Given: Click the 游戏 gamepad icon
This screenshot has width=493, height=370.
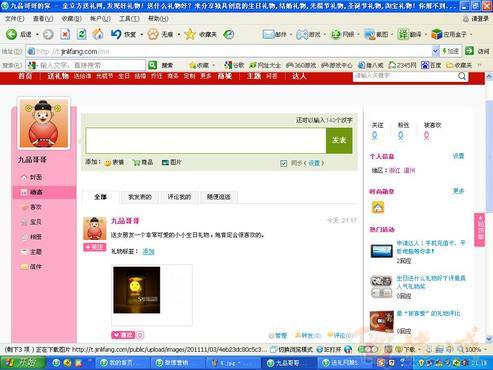Looking at the screenshot, I should [302, 34].
